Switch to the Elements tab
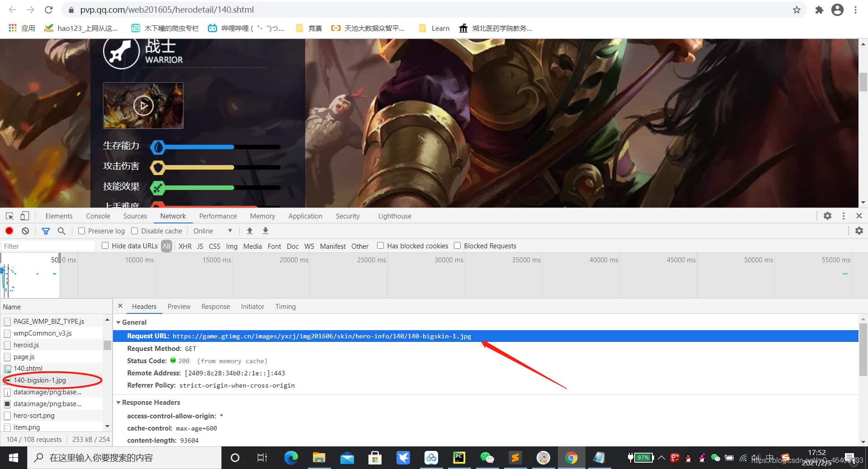Viewport: 868px width, 469px height. click(x=59, y=216)
